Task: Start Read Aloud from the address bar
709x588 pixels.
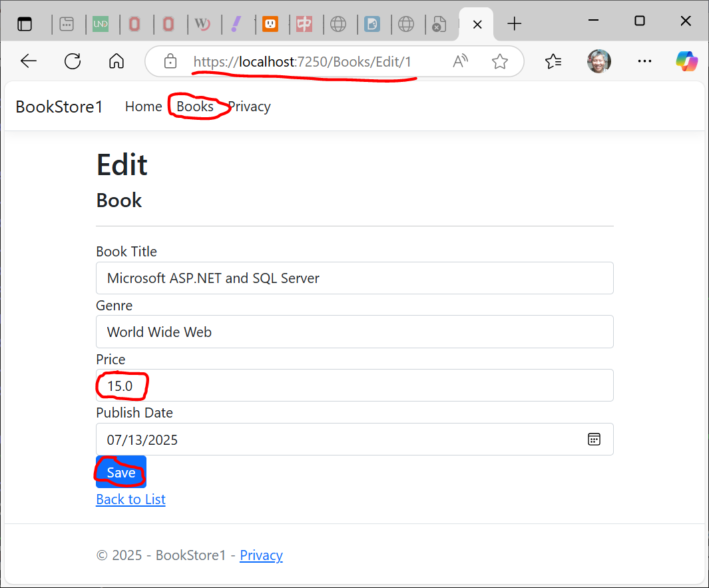Action: click(x=460, y=61)
